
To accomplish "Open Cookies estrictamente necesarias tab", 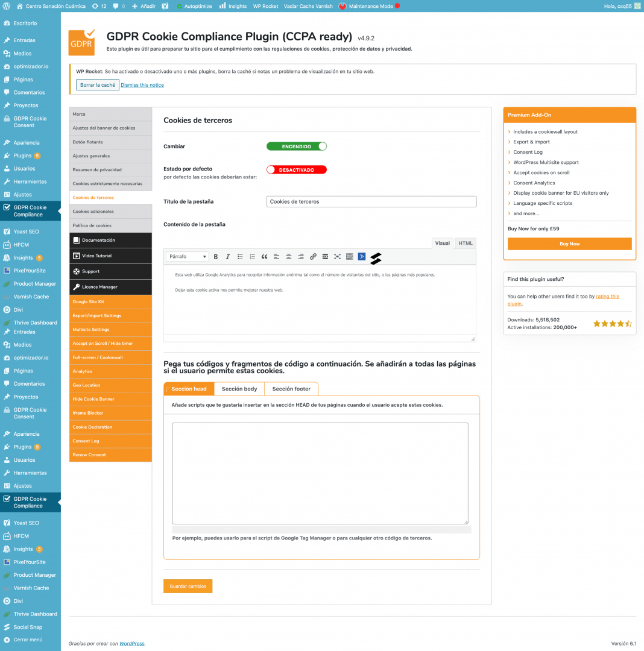I will pos(110,183).
